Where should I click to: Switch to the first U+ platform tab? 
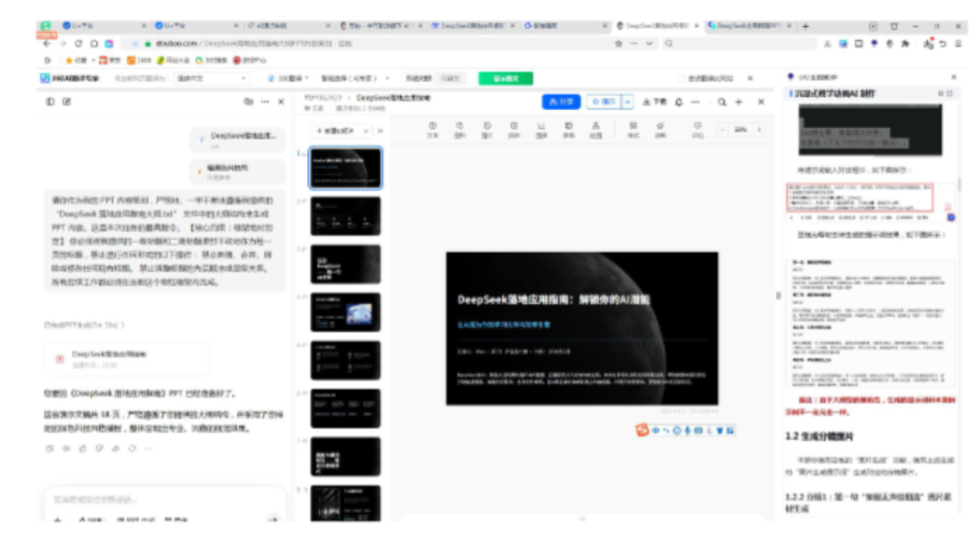(104, 26)
